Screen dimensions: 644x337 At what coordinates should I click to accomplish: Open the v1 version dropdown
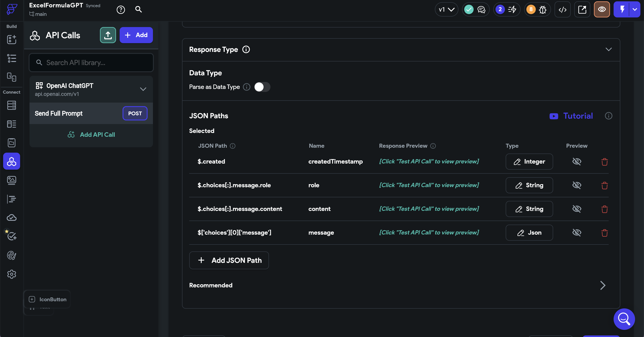[447, 9]
